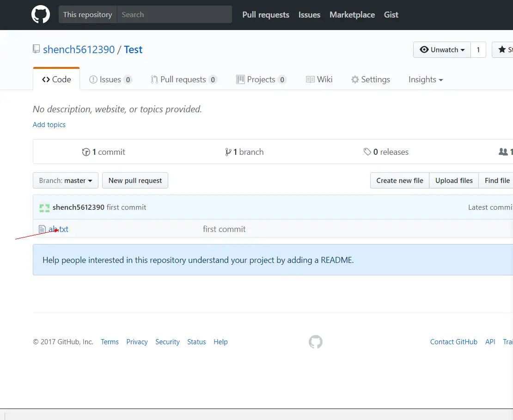Click the gray GitHub logo in footer
This screenshot has height=420, width=513.
[316, 342]
